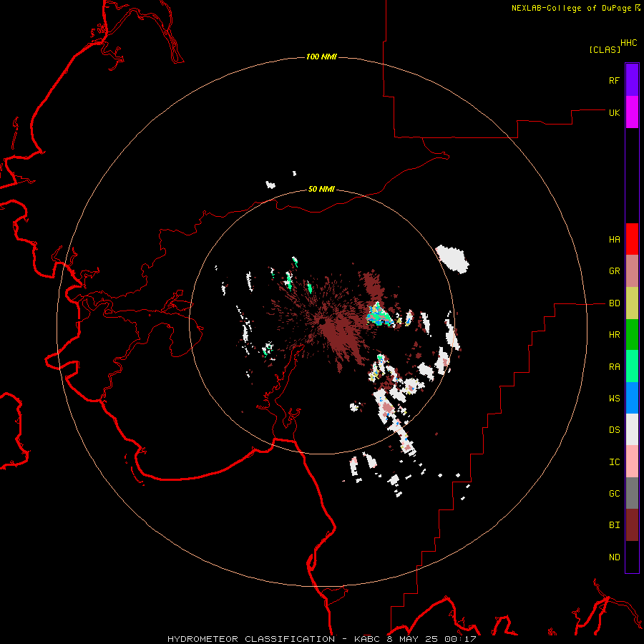The height and width of the screenshot is (644, 644).
Task: Click the ND legend label
Action: (x=614, y=557)
